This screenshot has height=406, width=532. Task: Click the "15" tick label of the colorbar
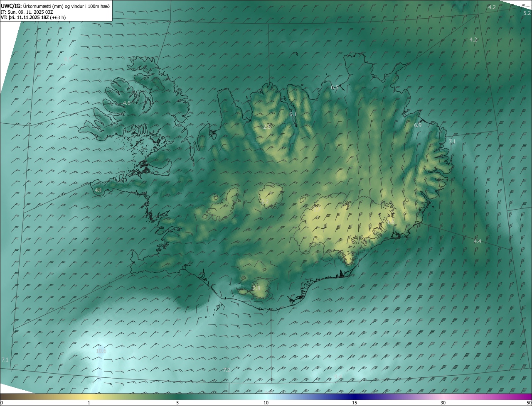coord(355,403)
